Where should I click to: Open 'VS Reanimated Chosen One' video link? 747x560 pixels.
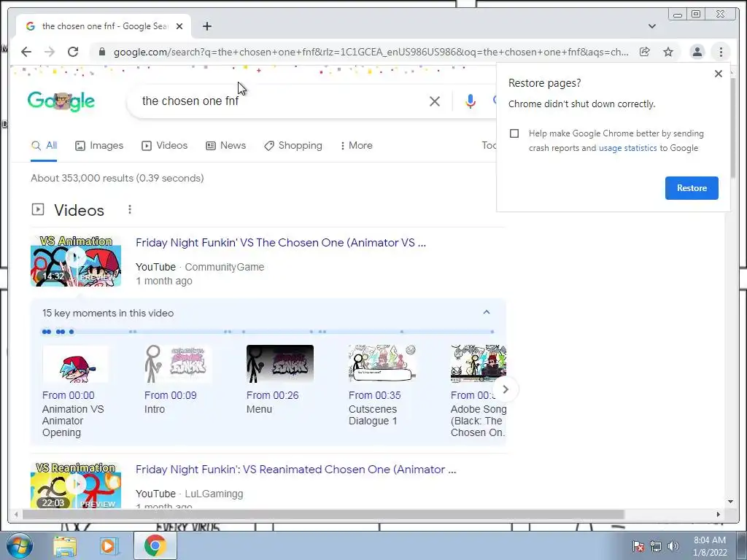(296, 470)
